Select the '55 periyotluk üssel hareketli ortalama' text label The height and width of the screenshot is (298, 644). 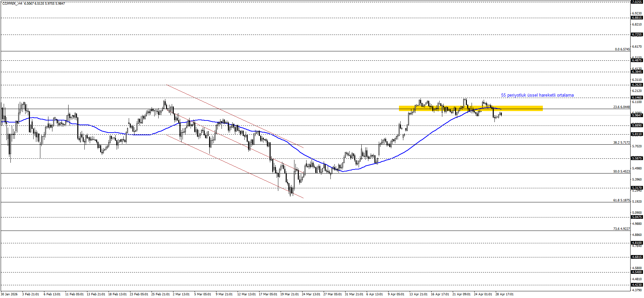click(x=537, y=95)
